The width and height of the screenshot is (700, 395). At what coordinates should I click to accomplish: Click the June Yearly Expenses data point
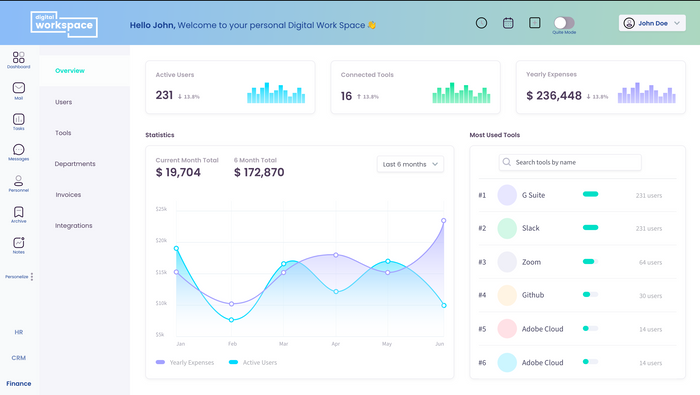coord(443,220)
